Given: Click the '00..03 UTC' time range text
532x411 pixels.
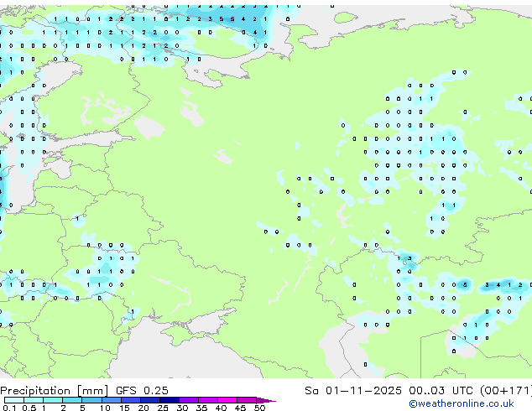Looking at the screenshot, I should point(441,391).
